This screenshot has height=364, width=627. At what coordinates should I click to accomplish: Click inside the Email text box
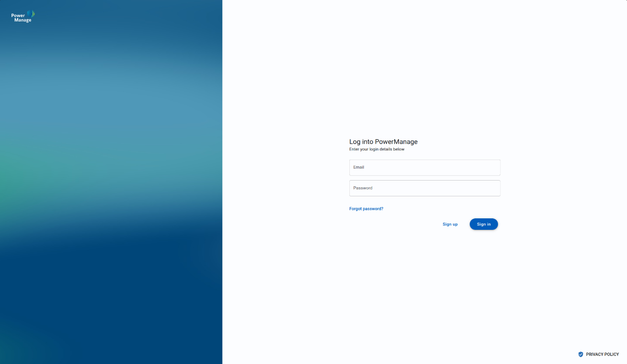click(x=424, y=167)
